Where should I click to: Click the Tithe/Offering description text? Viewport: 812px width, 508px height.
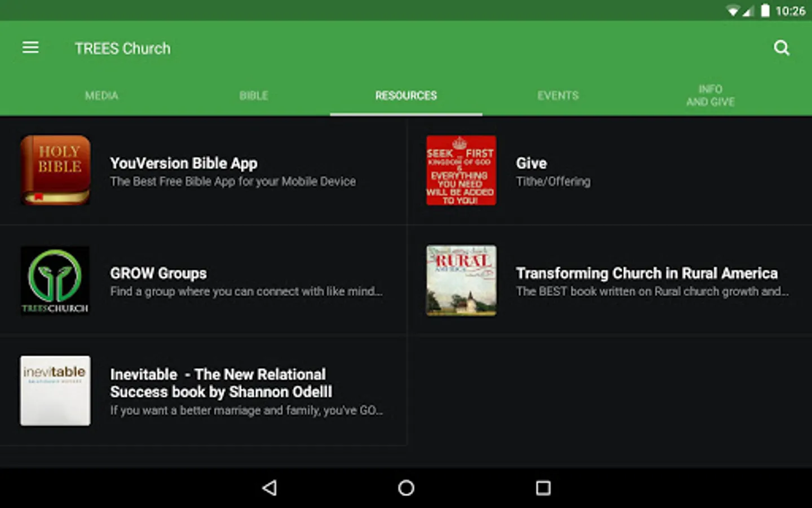553,181
